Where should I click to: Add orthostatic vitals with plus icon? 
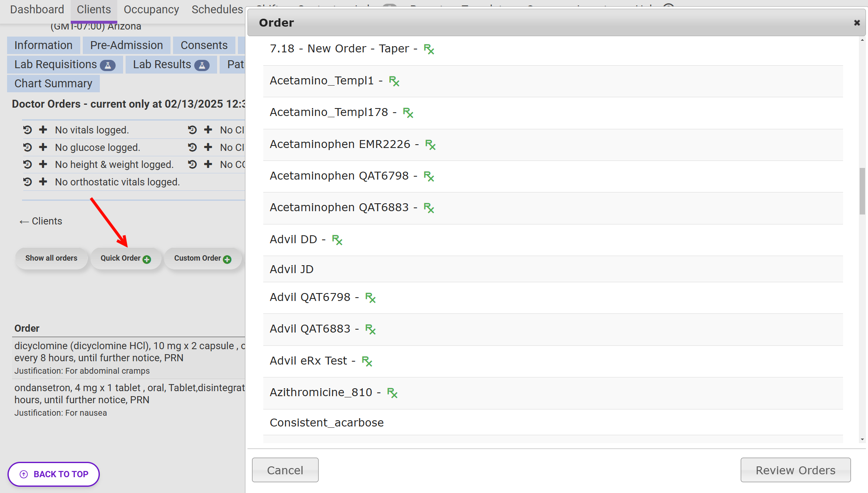(x=43, y=182)
